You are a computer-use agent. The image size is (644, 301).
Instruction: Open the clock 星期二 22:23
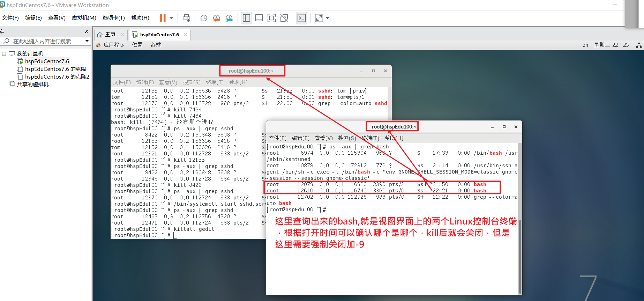(611, 45)
